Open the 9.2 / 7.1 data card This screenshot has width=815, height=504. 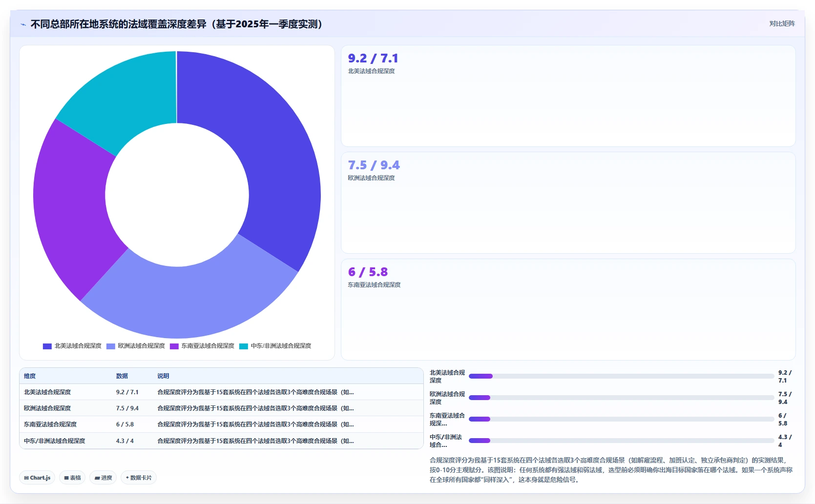(x=568, y=96)
